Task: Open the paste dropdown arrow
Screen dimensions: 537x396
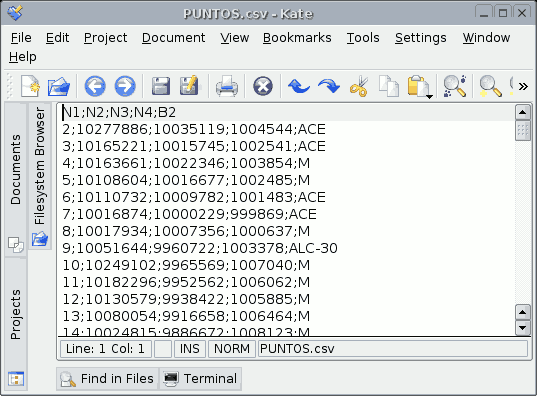Action: (429, 96)
